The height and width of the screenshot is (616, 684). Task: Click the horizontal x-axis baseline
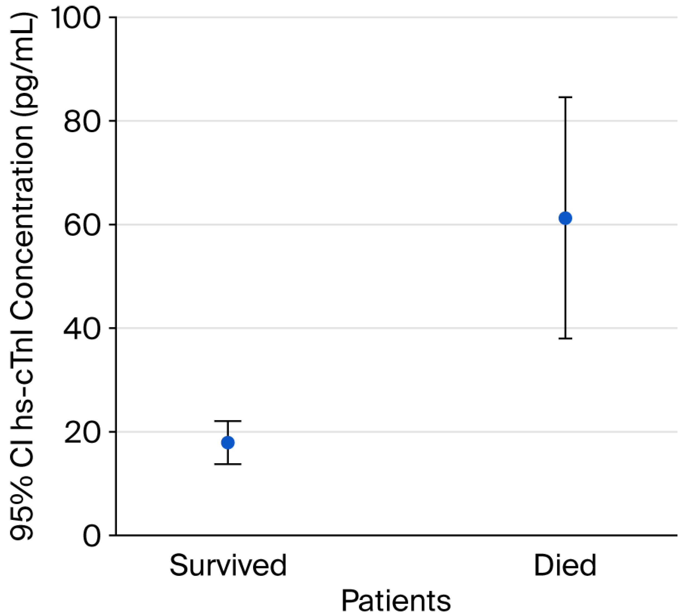point(396,535)
